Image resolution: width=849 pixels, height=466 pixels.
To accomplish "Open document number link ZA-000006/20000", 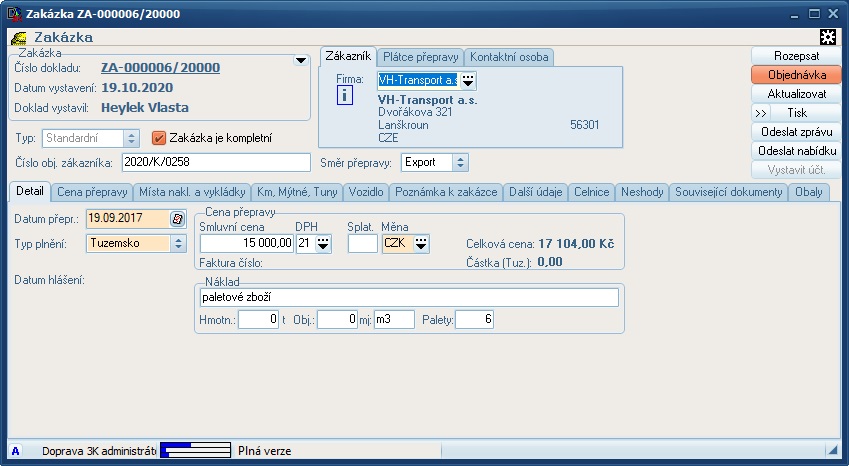I will tap(160, 68).
